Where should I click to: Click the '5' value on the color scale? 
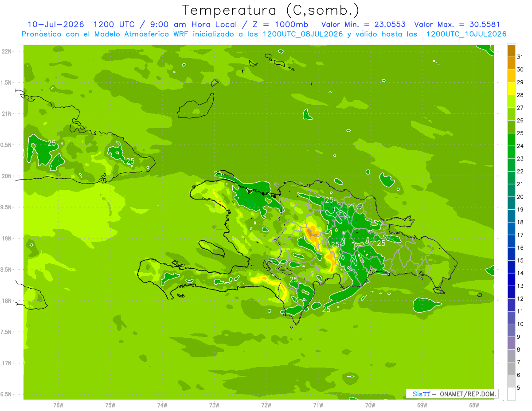pyautogui.click(x=519, y=388)
